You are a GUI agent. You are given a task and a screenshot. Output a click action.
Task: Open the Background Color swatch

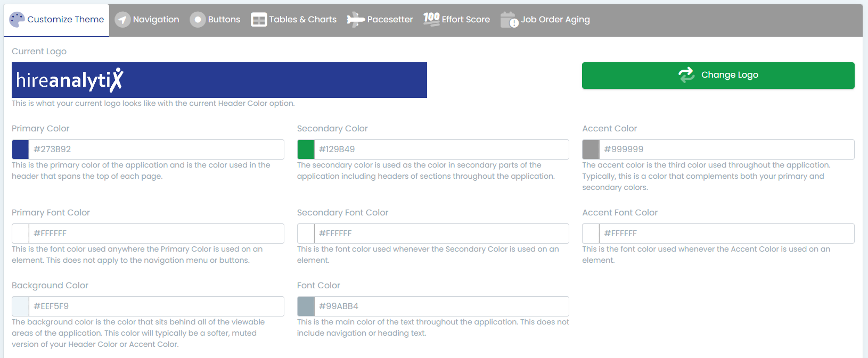[21, 306]
